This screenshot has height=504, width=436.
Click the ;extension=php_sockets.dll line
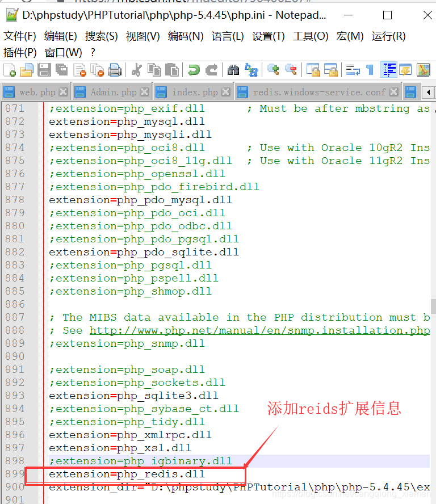pos(137,383)
